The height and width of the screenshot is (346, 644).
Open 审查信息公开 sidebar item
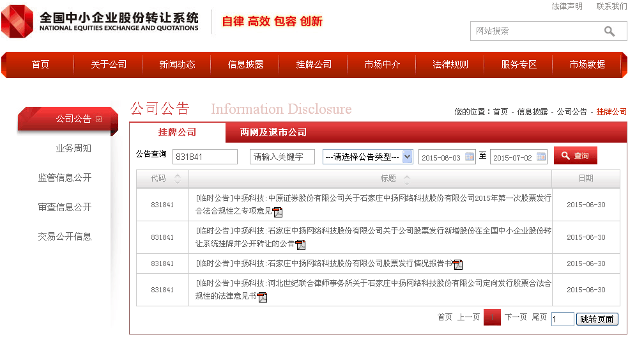point(65,207)
